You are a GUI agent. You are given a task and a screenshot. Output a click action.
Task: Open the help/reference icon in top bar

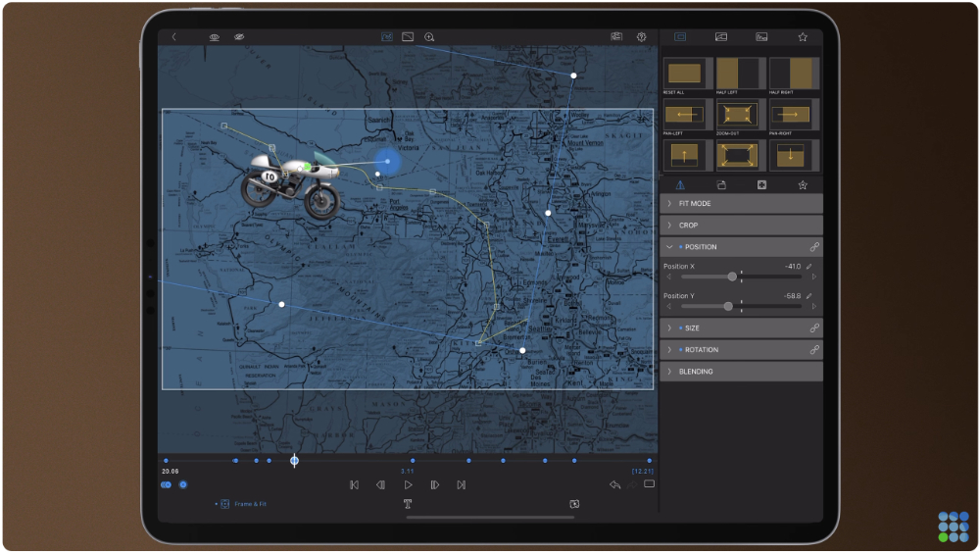pyautogui.click(x=616, y=37)
